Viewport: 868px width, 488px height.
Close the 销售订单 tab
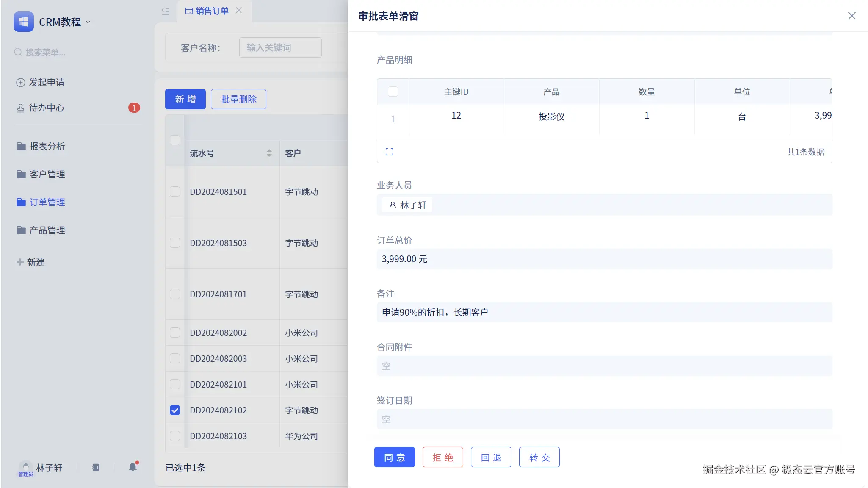(239, 11)
